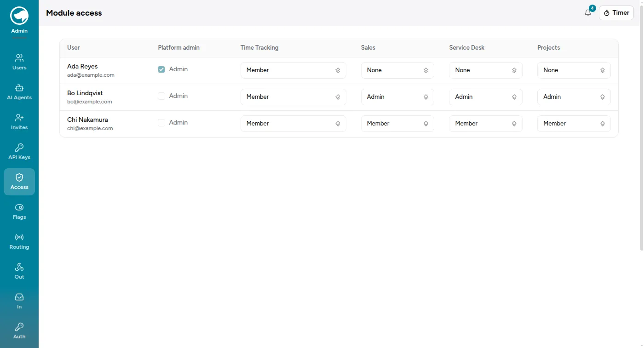Open the Out webhooks sidebar item

19,271
